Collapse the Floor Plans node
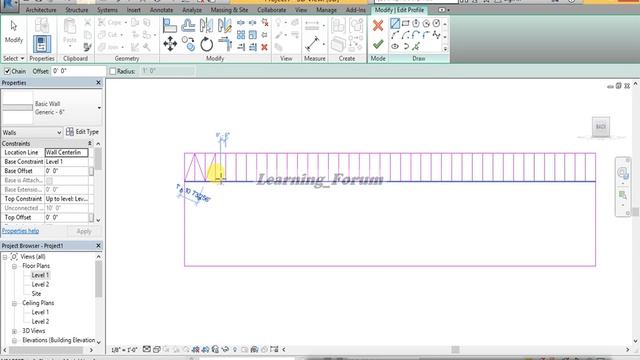 pyautogui.click(x=14, y=266)
